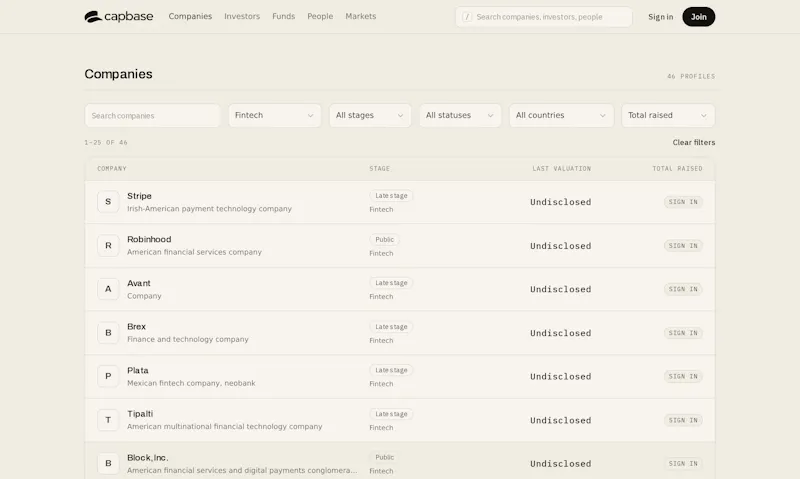Open the Investors nav item
The height and width of the screenshot is (479, 800).
[x=242, y=16]
